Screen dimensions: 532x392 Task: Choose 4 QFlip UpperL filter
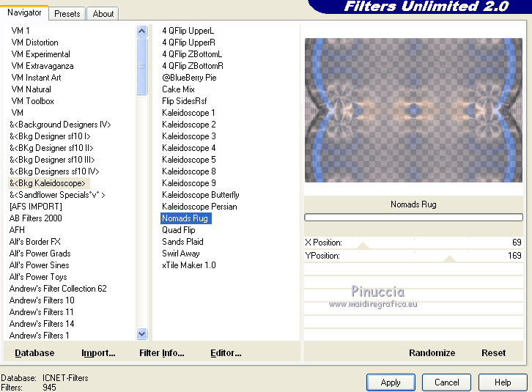[x=188, y=31]
